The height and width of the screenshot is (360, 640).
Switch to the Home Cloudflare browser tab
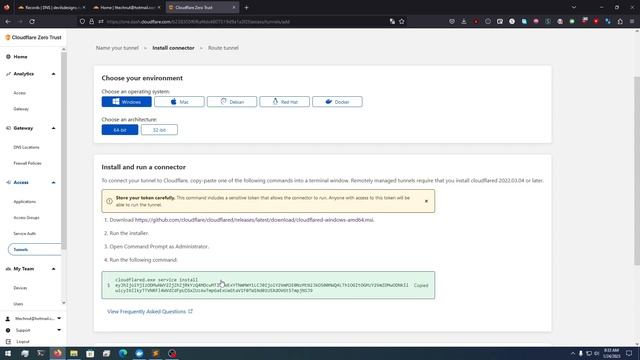(127, 7)
